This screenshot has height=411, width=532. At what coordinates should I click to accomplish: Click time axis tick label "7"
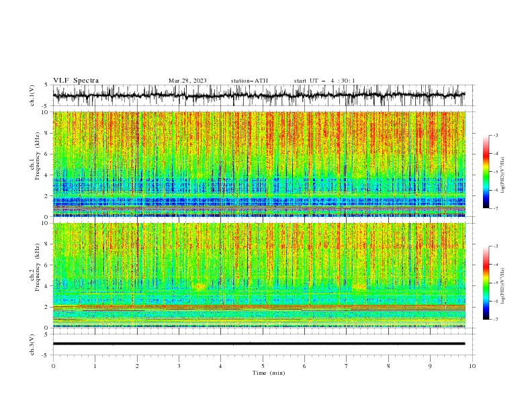click(347, 366)
